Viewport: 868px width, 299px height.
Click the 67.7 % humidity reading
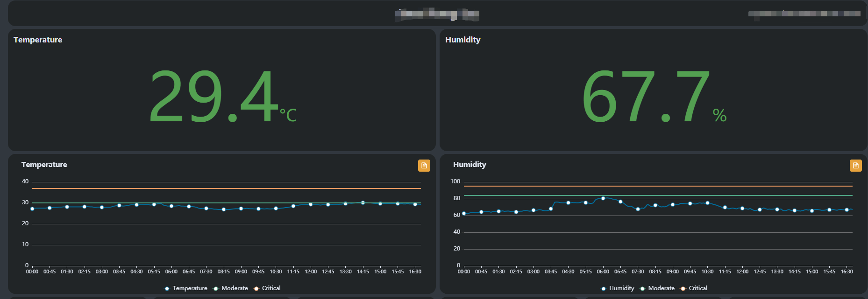coord(654,97)
